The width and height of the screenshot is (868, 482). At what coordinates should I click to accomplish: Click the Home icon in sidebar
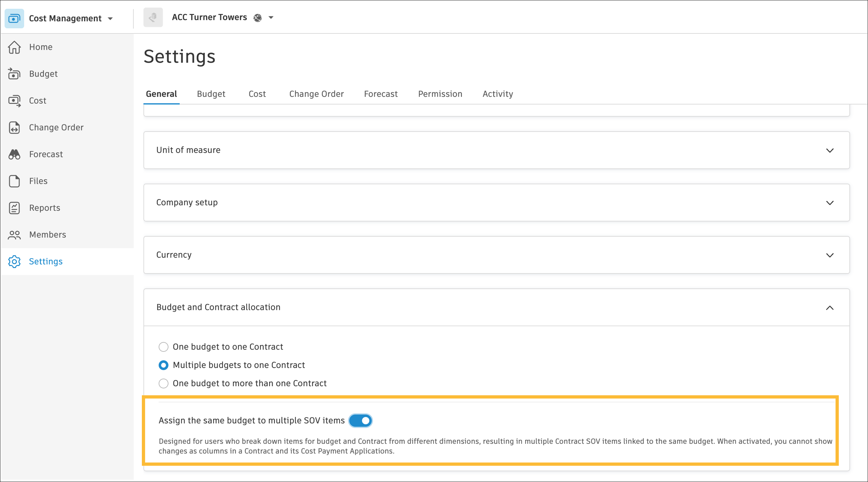tap(14, 47)
